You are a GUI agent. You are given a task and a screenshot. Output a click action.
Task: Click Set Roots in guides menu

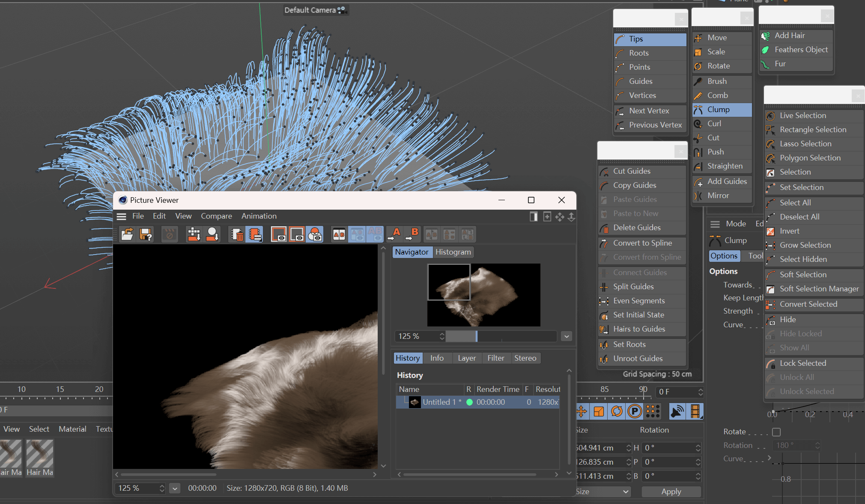point(642,344)
